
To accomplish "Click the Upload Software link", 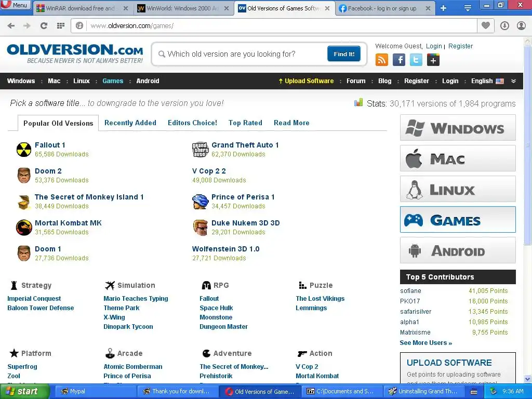I will [x=306, y=81].
